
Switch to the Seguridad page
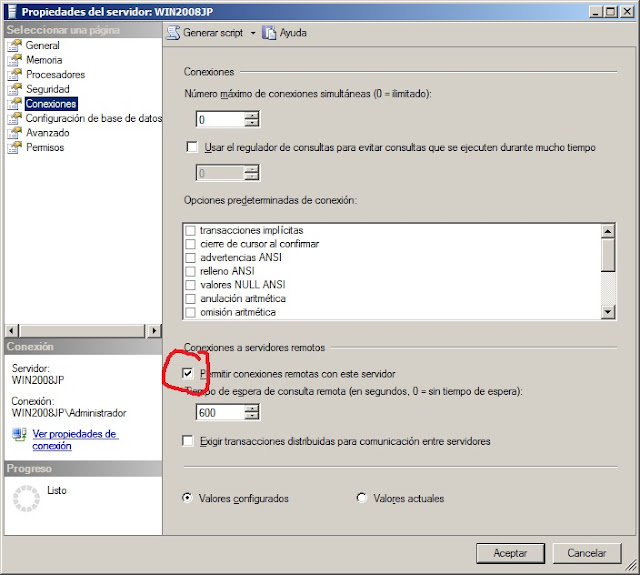click(48, 89)
